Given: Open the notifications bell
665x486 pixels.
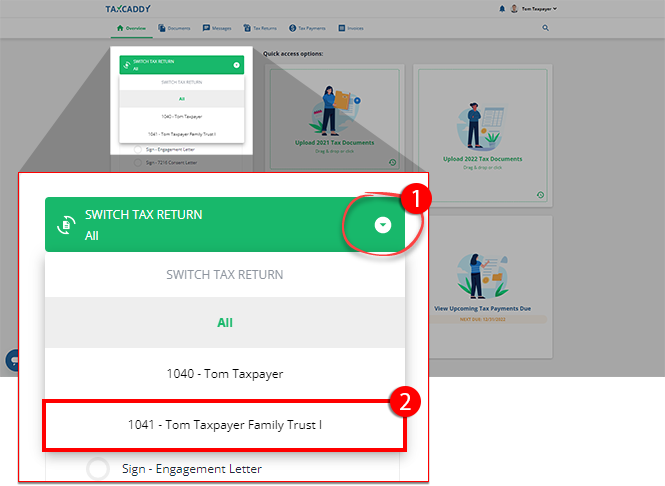Looking at the screenshot, I should point(502,9).
